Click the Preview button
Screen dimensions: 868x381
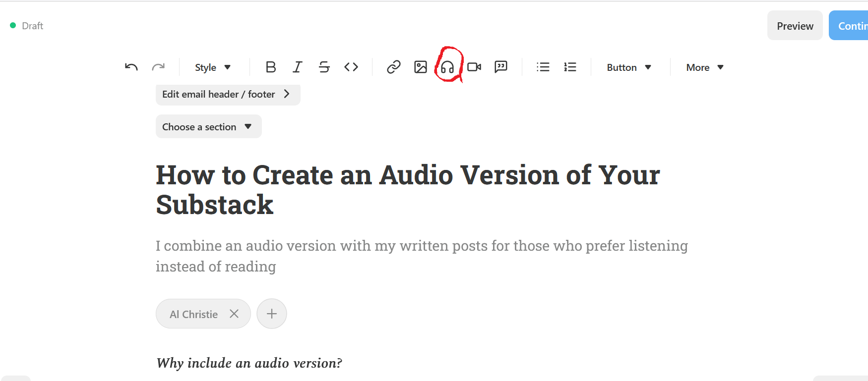pos(795,26)
